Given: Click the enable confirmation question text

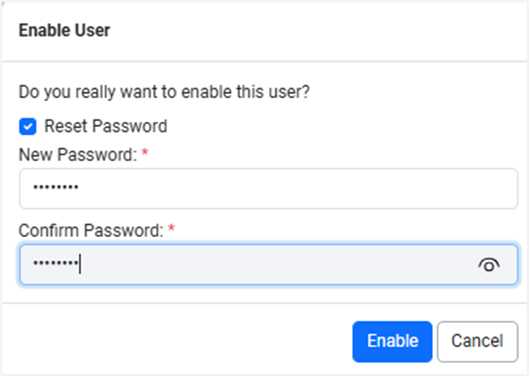Looking at the screenshot, I should 164,92.
